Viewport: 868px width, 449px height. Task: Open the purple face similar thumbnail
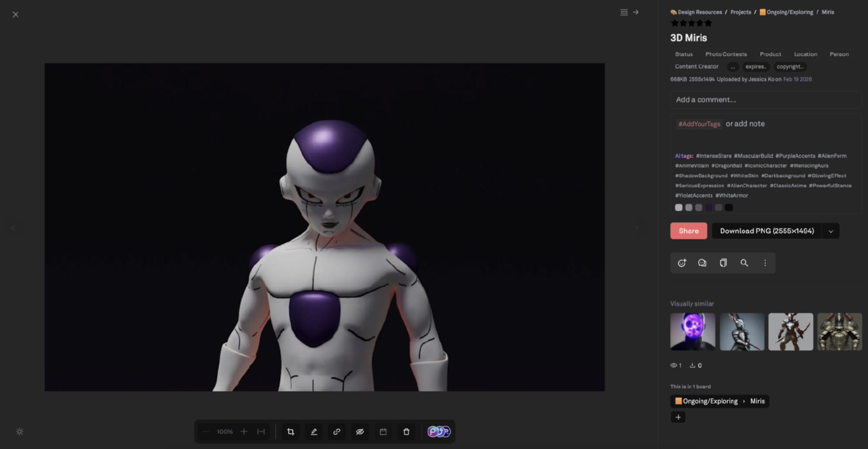(692, 332)
